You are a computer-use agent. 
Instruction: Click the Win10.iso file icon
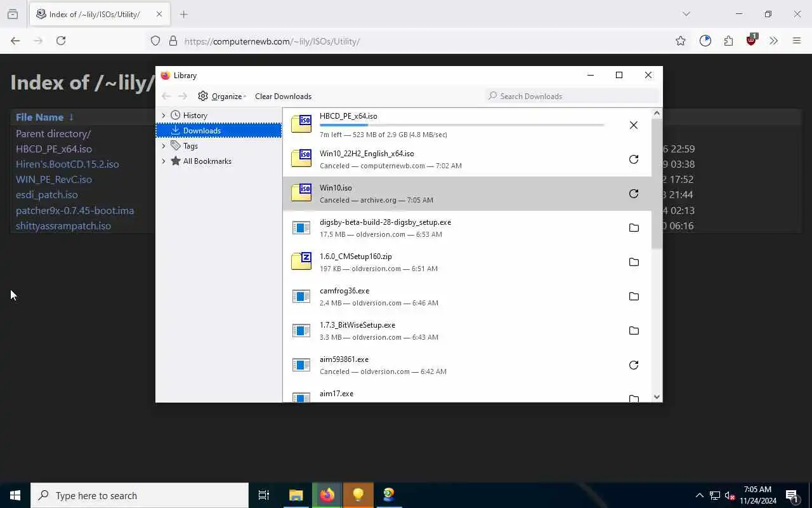click(x=301, y=192)
